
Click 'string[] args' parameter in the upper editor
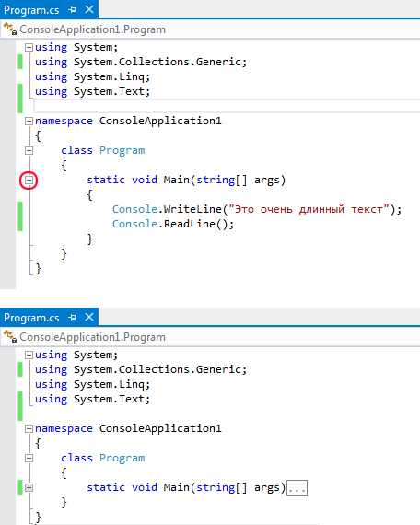[239, 180]
